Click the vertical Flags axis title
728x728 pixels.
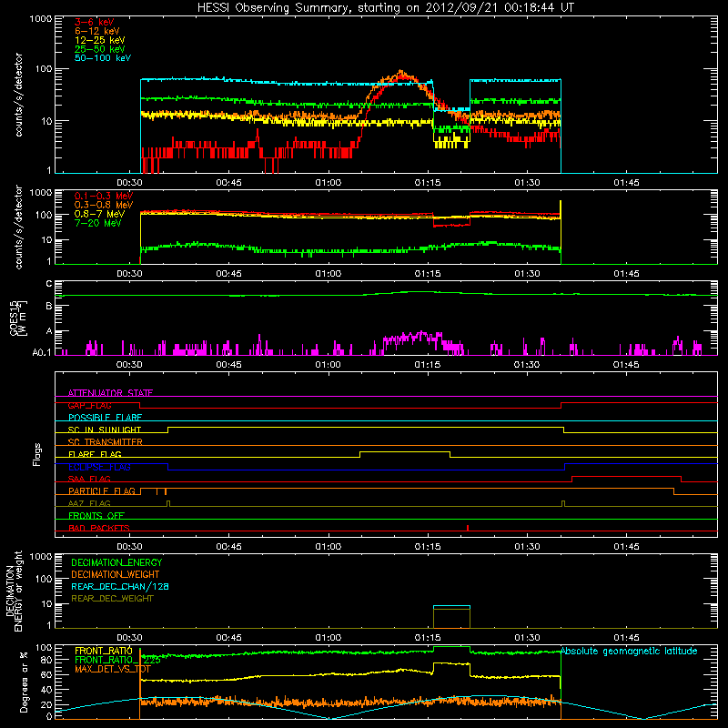(x=37, y=454)
